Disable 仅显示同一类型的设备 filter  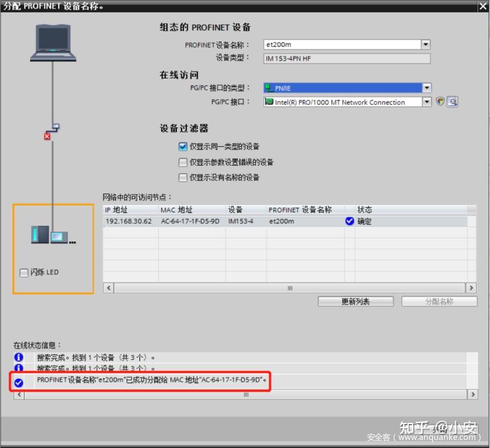tap(183, 146)
